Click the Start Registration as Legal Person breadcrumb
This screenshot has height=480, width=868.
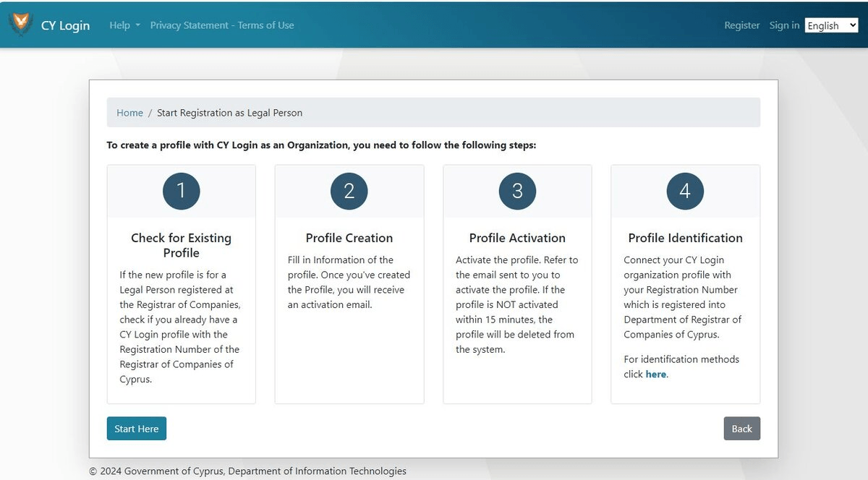point(229,113)
